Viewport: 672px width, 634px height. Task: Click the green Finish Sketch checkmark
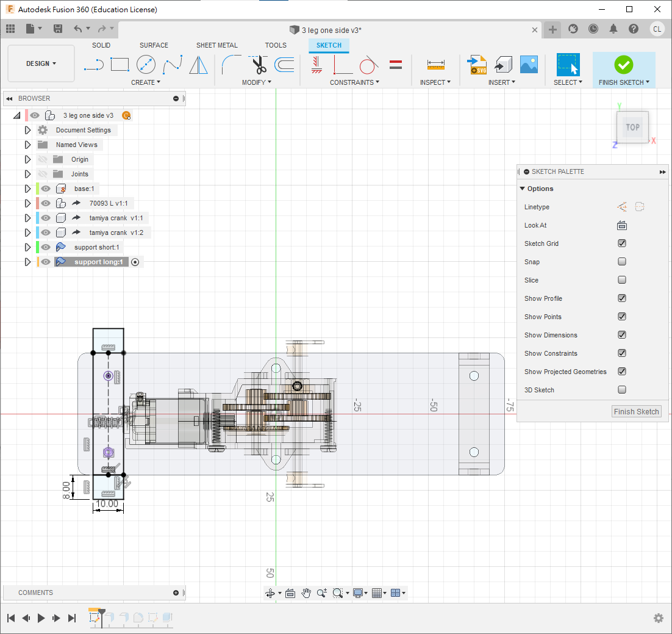623,64
